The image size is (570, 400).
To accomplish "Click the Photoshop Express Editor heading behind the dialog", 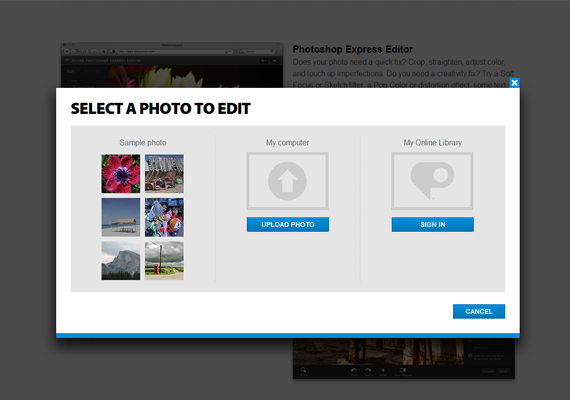I will pos(353,49).
